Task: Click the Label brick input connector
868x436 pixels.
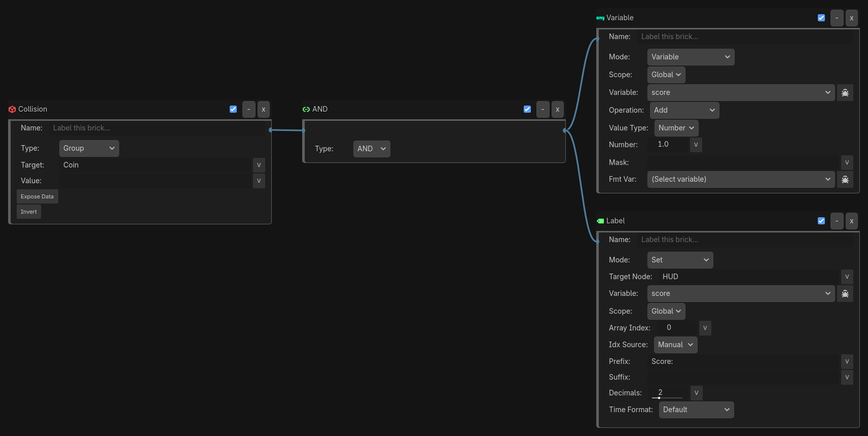Action: click(x=598, y=242)
